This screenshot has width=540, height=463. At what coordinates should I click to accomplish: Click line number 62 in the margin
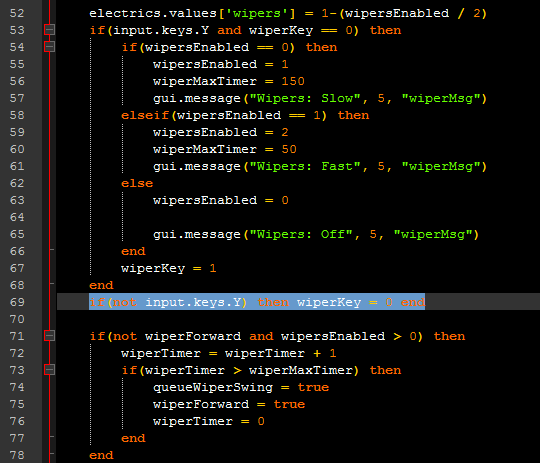click(x=17, y=183)
